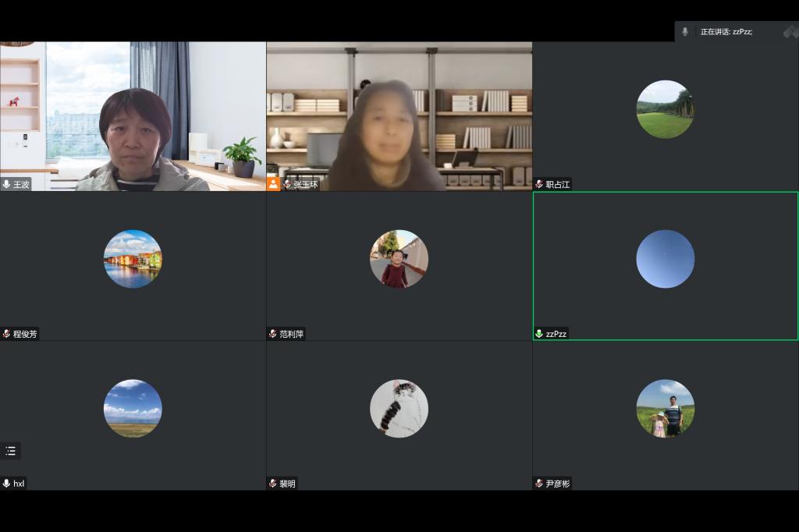Click the muted mic icon for 职占江
Viewport: 799px width, 532px height.
[539, 184]
